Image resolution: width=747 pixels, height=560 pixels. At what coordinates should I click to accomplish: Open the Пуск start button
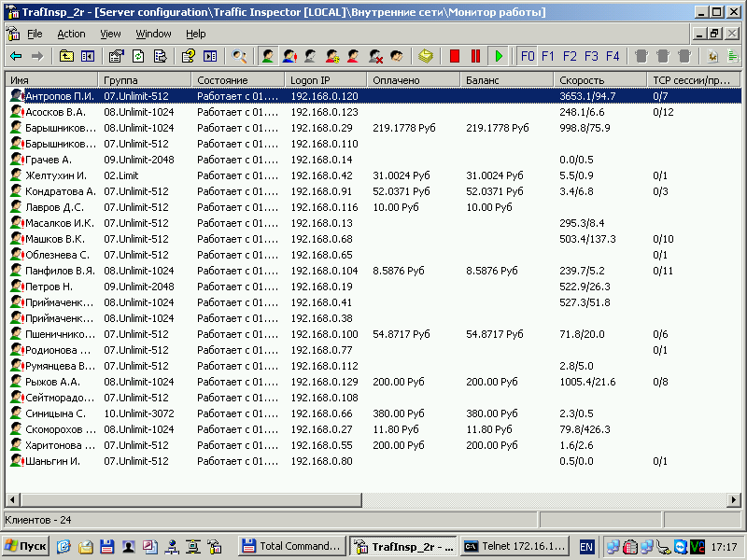point(25,546)
